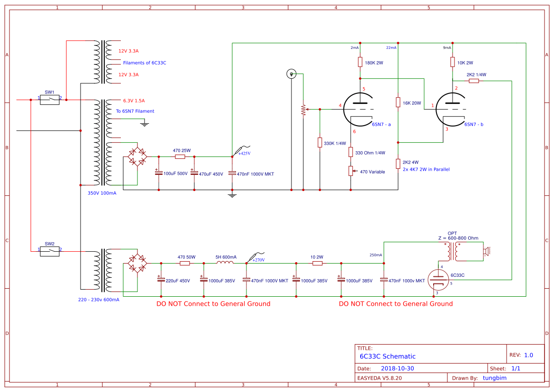Select the bridge rectifier on the 350V winding
Image resolution: width=554 pixels, height=392 pixels.
pyautogui.click(x=136, y=156)
